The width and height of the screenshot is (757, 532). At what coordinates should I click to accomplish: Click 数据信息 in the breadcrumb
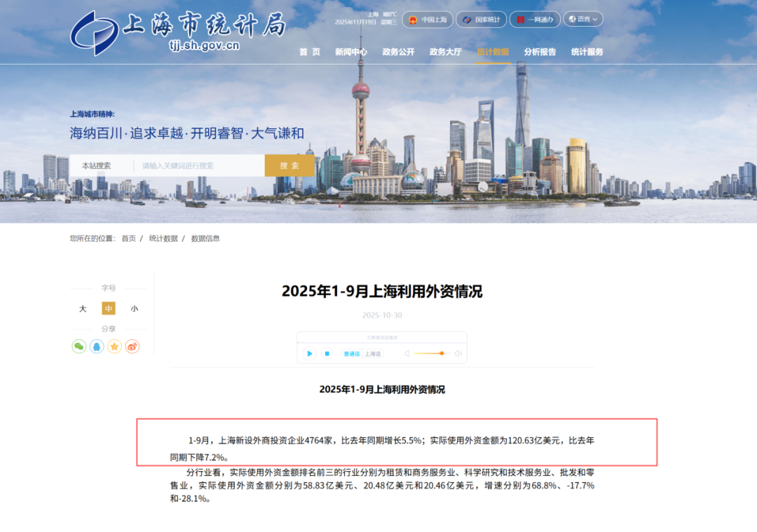click(205, 238)
